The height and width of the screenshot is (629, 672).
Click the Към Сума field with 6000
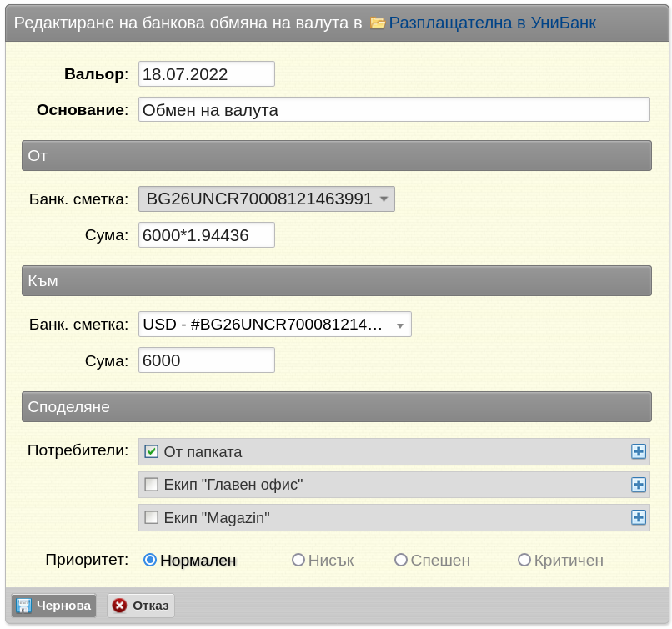point(207,360)
